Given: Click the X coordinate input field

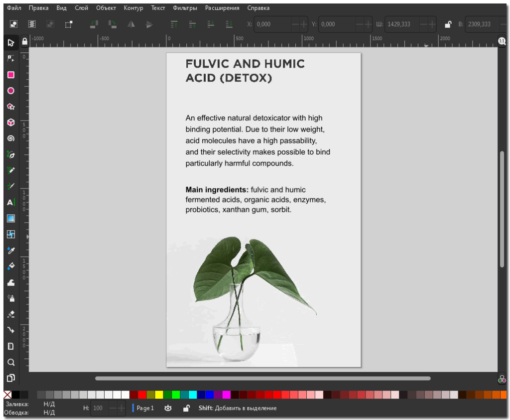Looking at the screenshot, I should (272, 24).
